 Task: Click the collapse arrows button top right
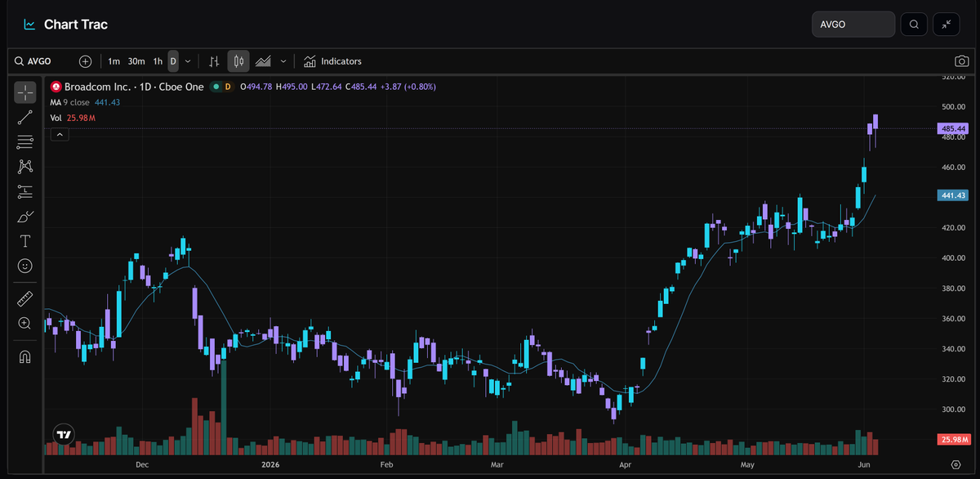pyautogui.click(x=947, y=25)
